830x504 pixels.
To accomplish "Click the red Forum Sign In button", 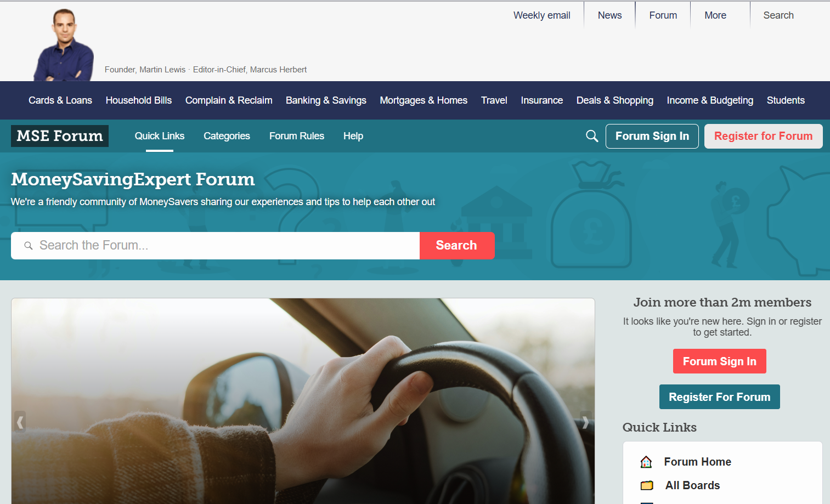I will [720, 361].
